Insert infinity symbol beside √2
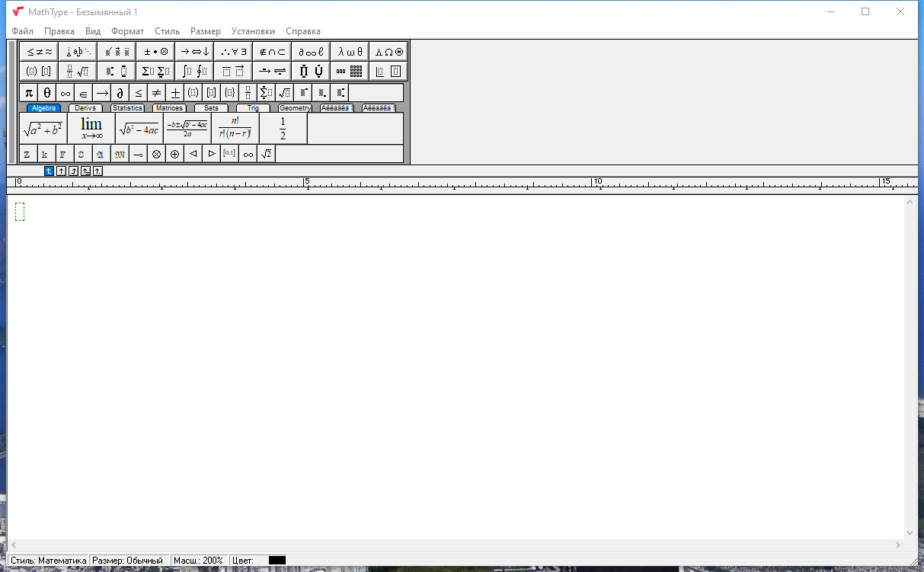 [x=248, y=154]
